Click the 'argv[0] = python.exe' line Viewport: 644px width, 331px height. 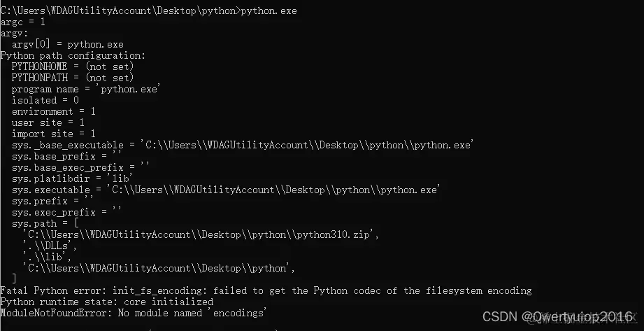[x=67, y=44]
